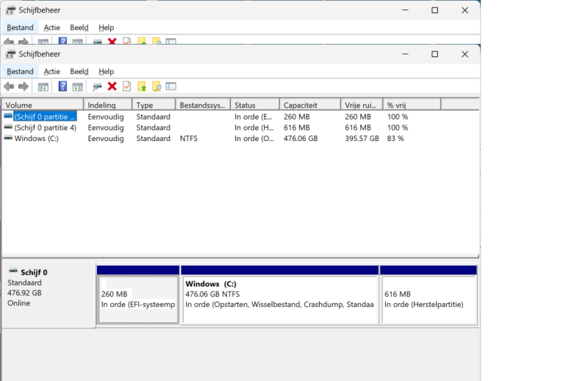Select the 260 MB EFI system partition block

[x=138, y=299]
